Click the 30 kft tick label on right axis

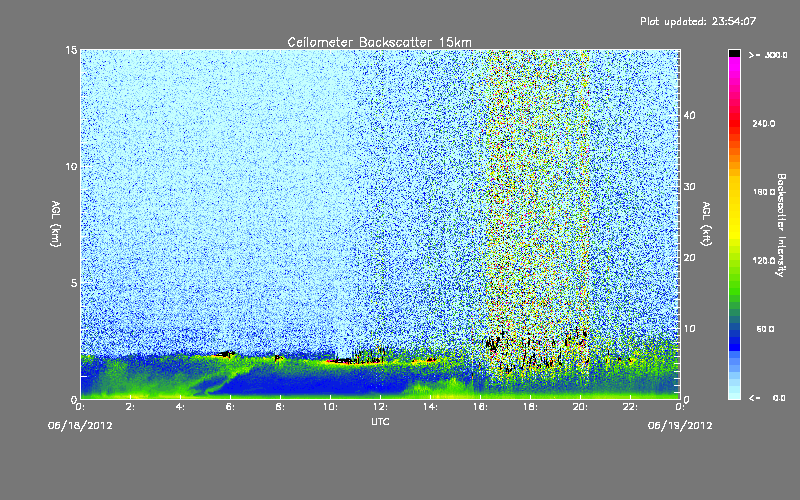[x=690, y=187]
